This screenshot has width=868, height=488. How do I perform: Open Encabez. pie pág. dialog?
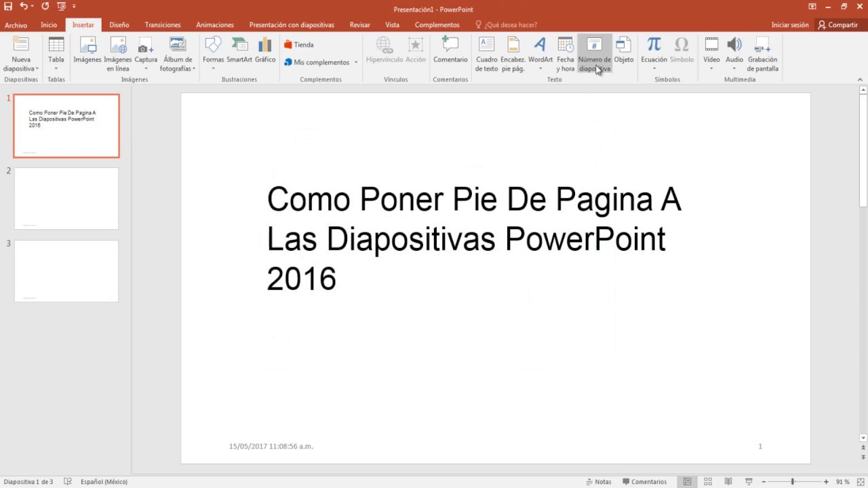513,54
